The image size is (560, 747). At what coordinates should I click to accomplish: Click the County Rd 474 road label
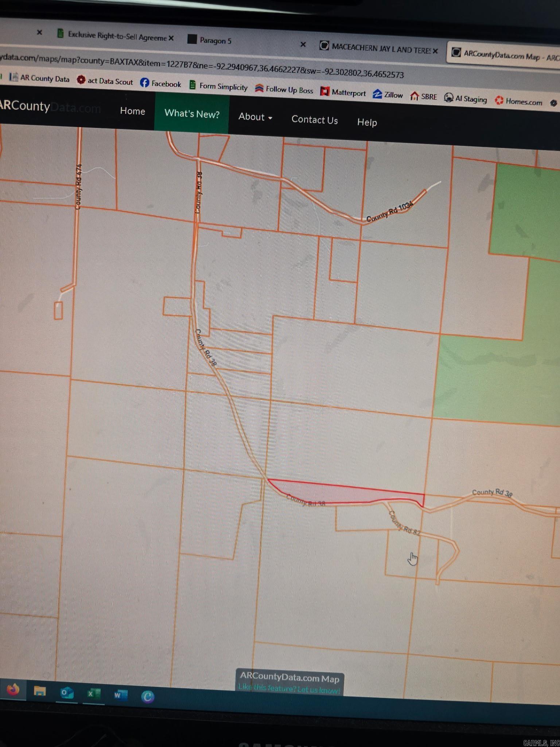(x=78, y=187)
